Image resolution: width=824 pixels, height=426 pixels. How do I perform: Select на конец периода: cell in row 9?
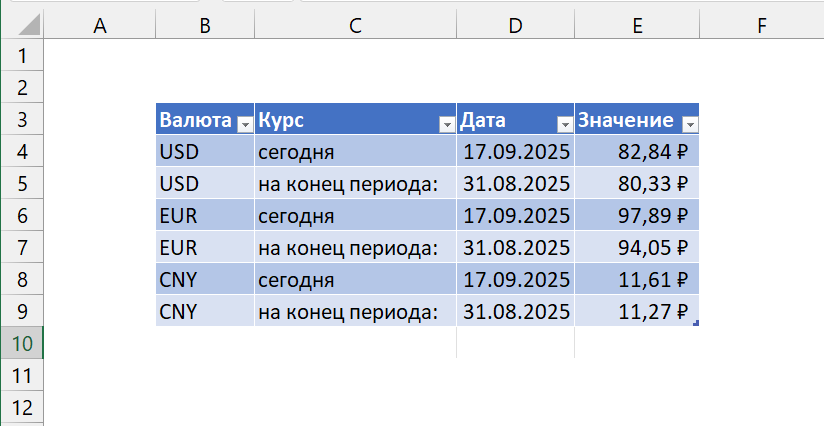[355, 311]
